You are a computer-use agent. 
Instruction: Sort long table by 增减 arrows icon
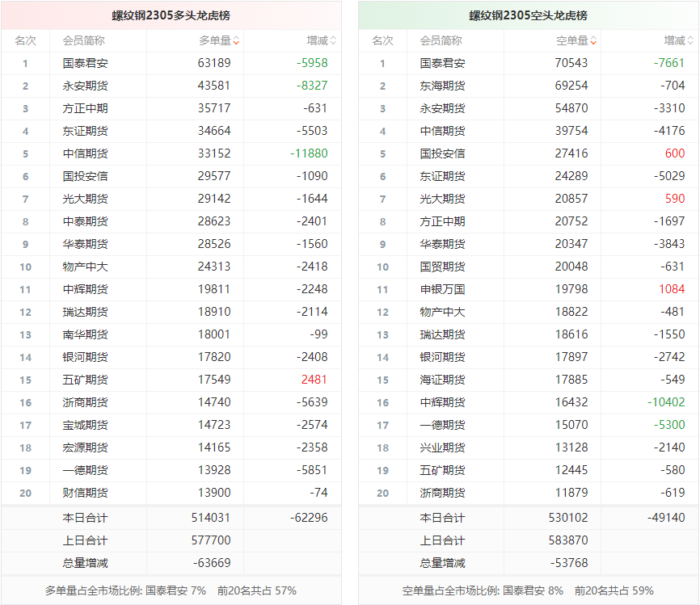pyautogui.click(x=333, y=40)
